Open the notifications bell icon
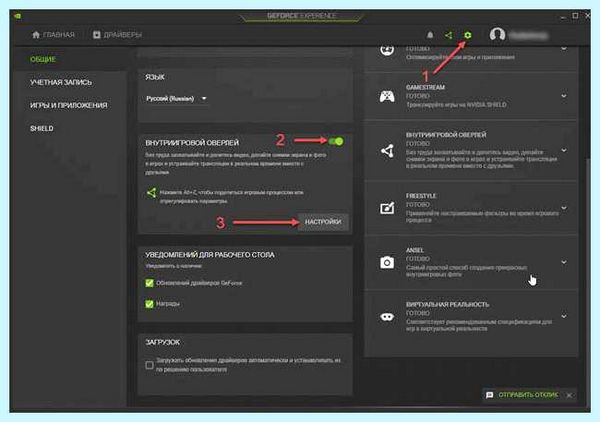Viewport: 600px width, 422px height. [430, 35]
